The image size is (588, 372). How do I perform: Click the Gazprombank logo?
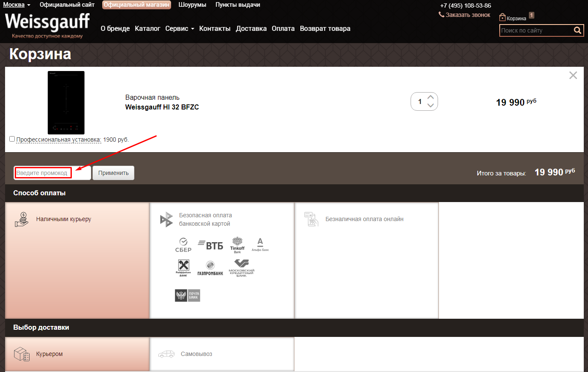210,268
